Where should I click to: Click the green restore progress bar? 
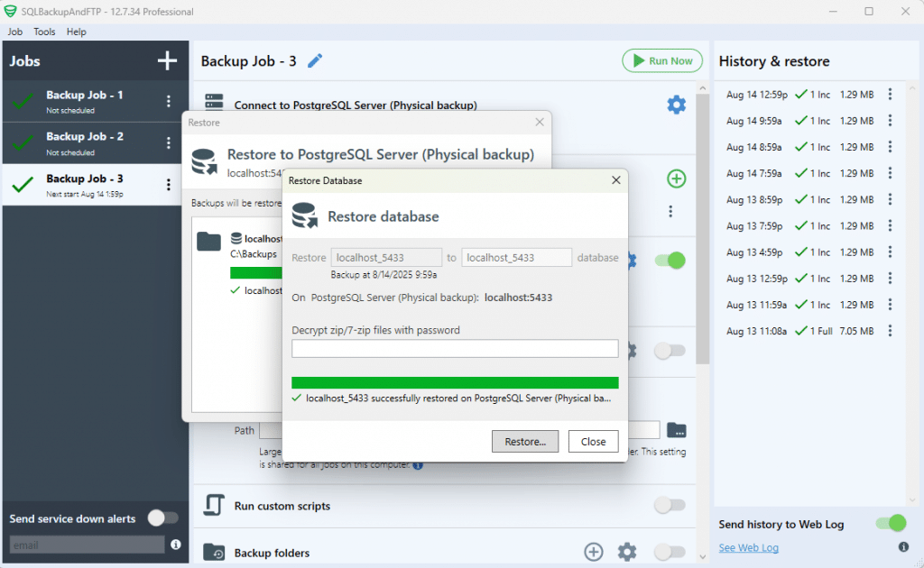455,381
